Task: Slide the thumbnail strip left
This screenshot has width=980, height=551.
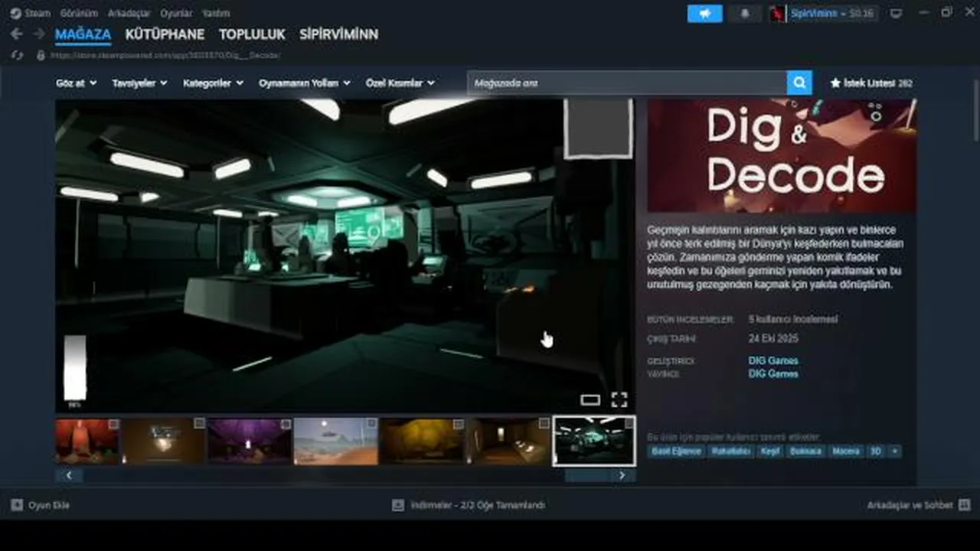Action: (69, 475)
